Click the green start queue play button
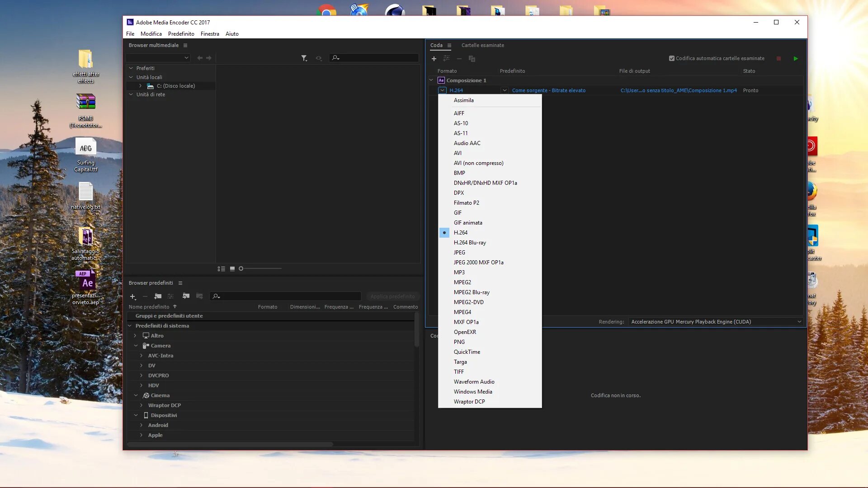 pyautogui.click(x=796, y=58)
